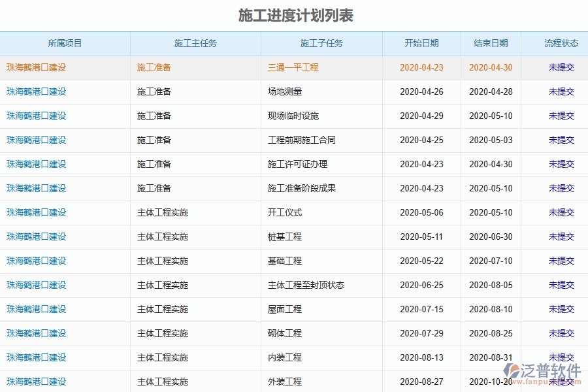Screen dimensions: 588x392
Task: Click the 施工进度计划列表 page title
Action: coord(294,11)
